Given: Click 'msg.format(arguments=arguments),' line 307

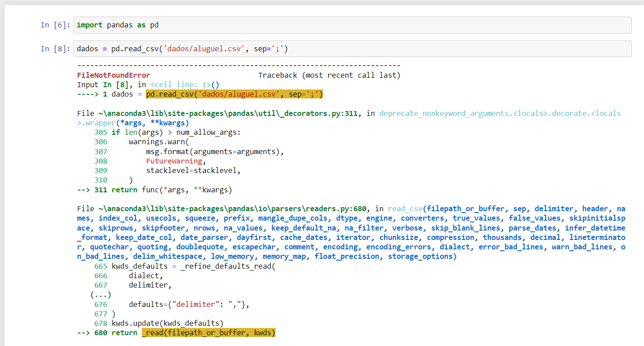Looking at the screenshot, I should [x=215, y=151].
